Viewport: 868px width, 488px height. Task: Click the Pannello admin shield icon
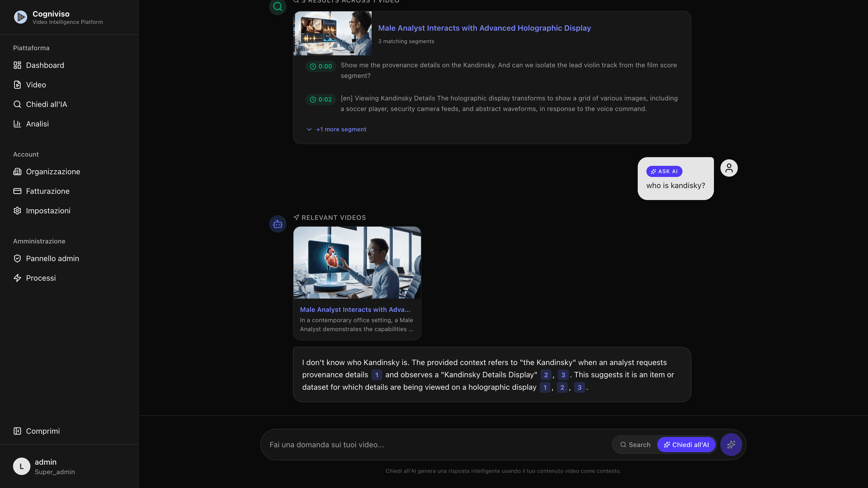point(18,258)
